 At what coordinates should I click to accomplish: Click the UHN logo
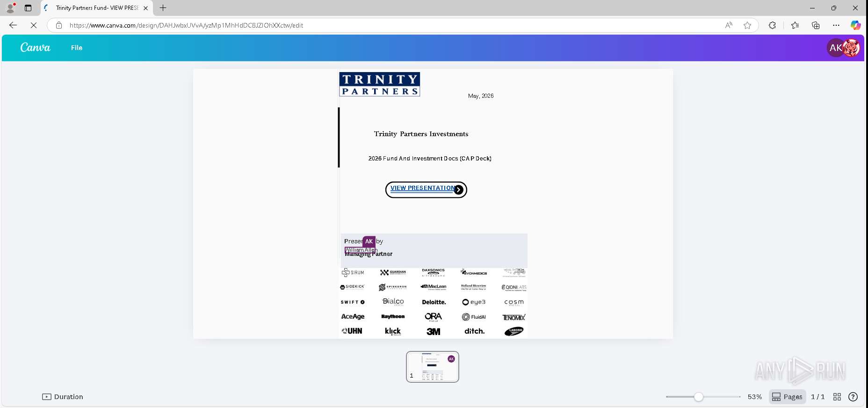pyautogui.click(x=352, y=331)
